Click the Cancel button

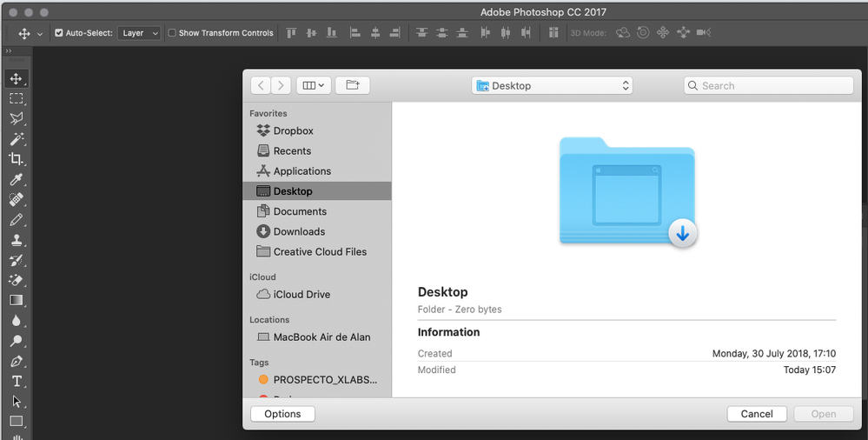[x=757, y=414]
